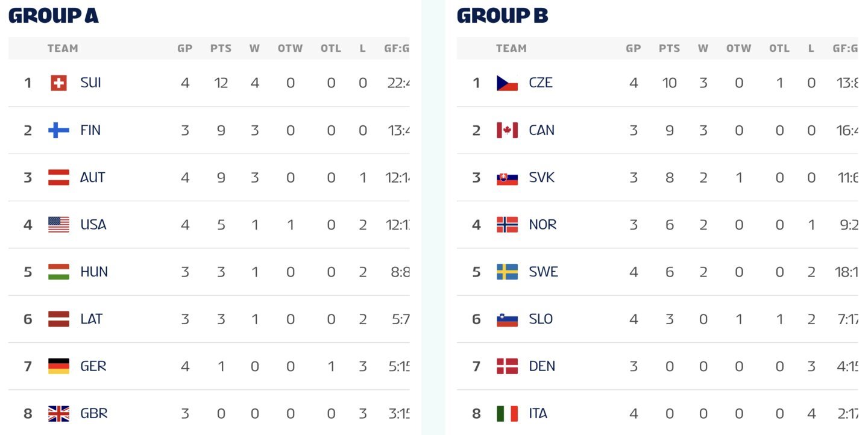Open the DEN team link

pyautogui.click(x=542, y=366)
